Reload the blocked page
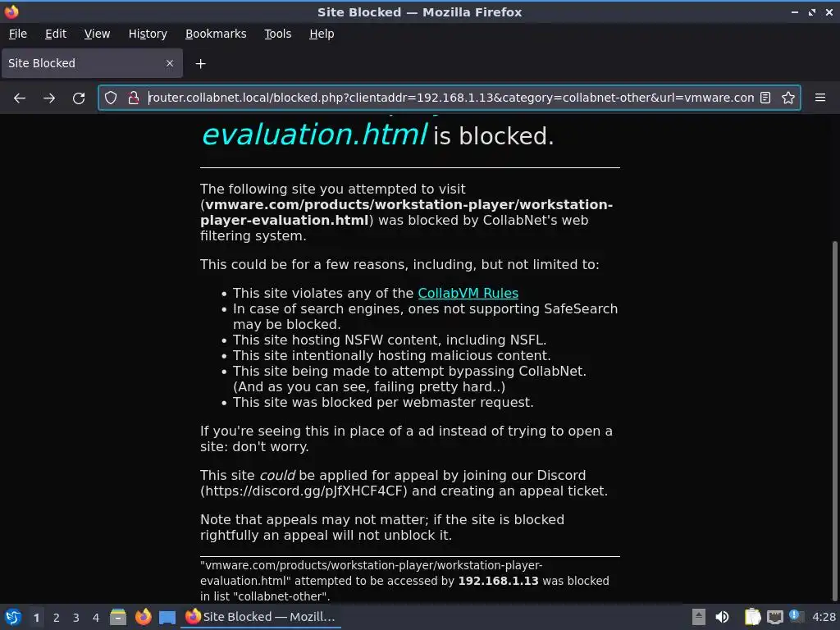The width and height of the screenshot is (840, 630). [79, 98]
